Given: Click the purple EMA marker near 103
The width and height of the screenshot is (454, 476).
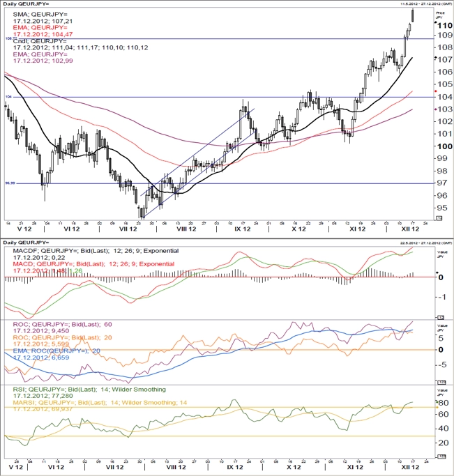Looking at the screenshot, I should click(x=436, y=109).
